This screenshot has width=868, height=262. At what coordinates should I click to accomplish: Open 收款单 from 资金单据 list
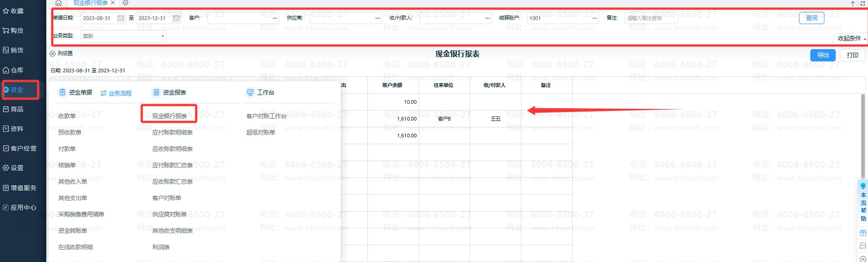(x=67, y=116)
